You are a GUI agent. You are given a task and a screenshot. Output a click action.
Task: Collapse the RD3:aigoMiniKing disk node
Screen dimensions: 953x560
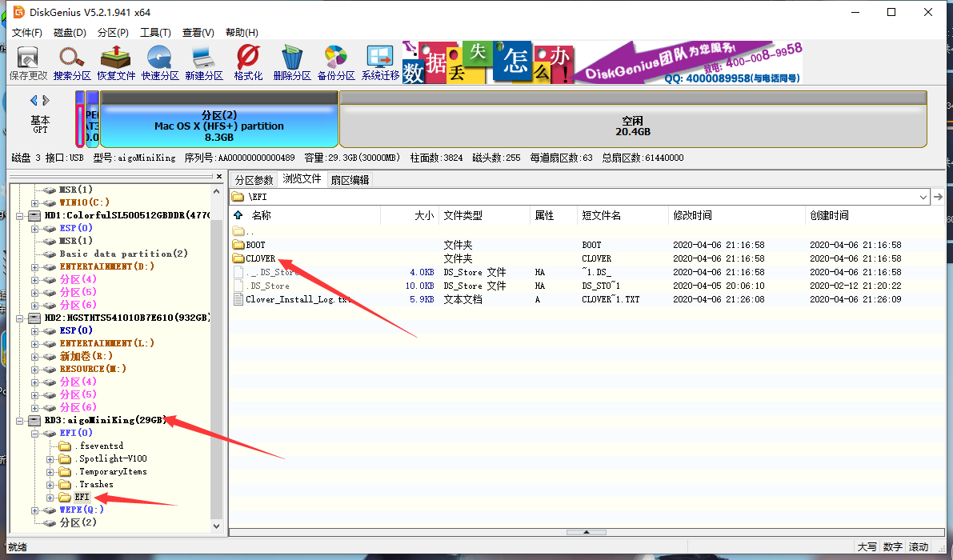point(20,420)
